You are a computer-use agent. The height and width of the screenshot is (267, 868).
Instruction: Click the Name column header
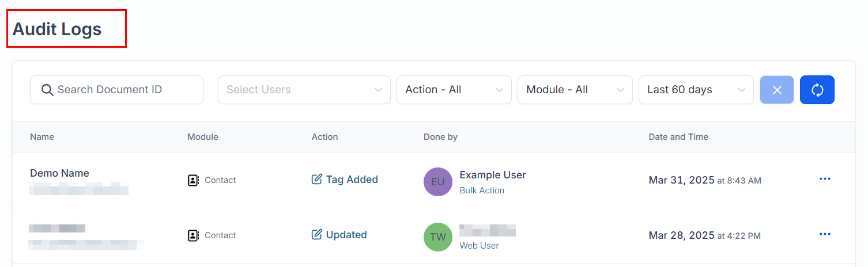42,137
